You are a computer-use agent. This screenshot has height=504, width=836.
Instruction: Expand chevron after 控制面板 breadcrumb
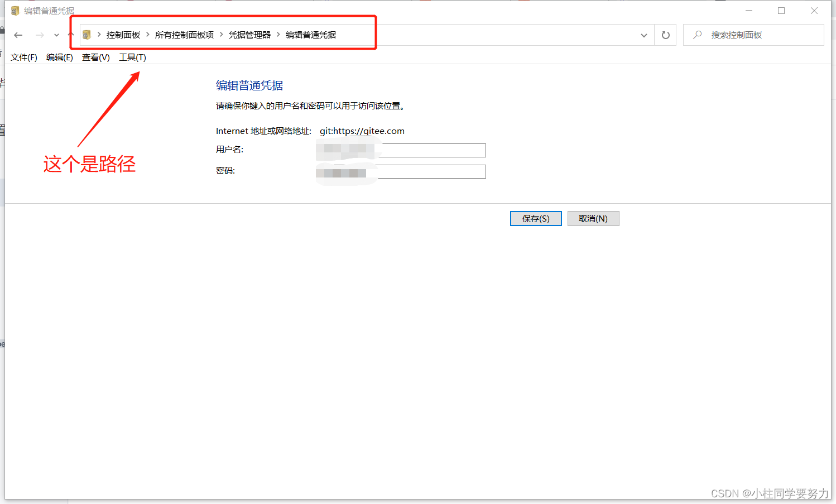point(148,35)
